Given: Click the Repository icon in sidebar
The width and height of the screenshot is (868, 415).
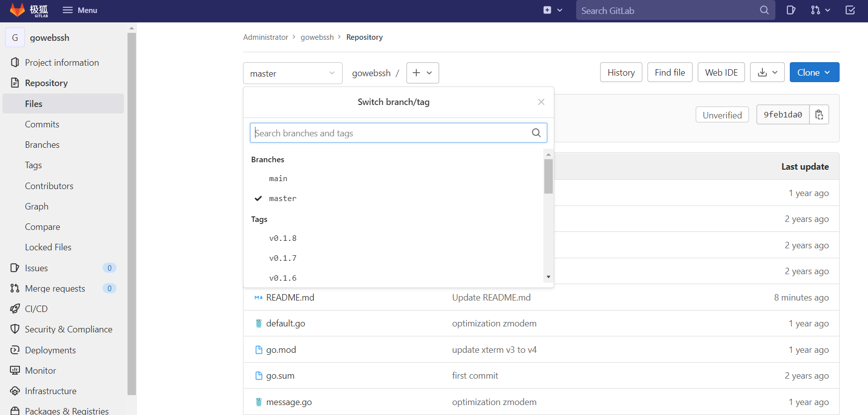Looking at the screenshot, I should 15,83.
